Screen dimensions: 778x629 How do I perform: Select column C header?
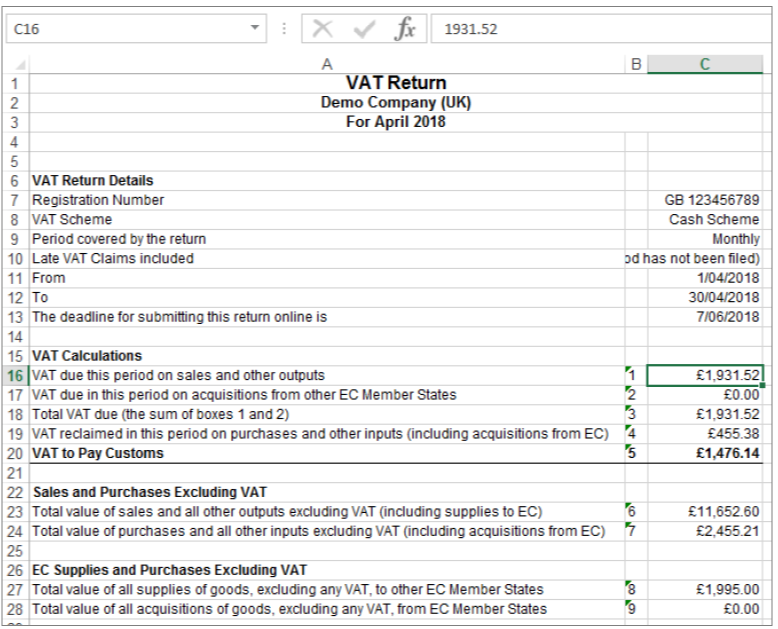(x=705, y=64)
